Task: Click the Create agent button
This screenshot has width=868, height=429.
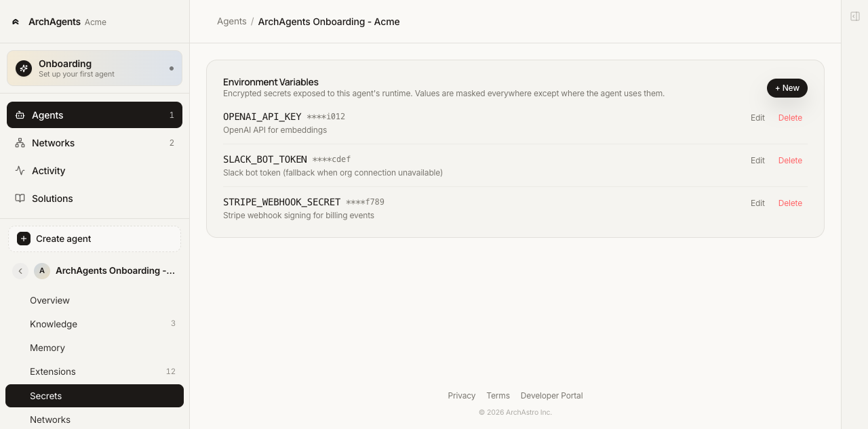Action: click(x=94, y=239)
